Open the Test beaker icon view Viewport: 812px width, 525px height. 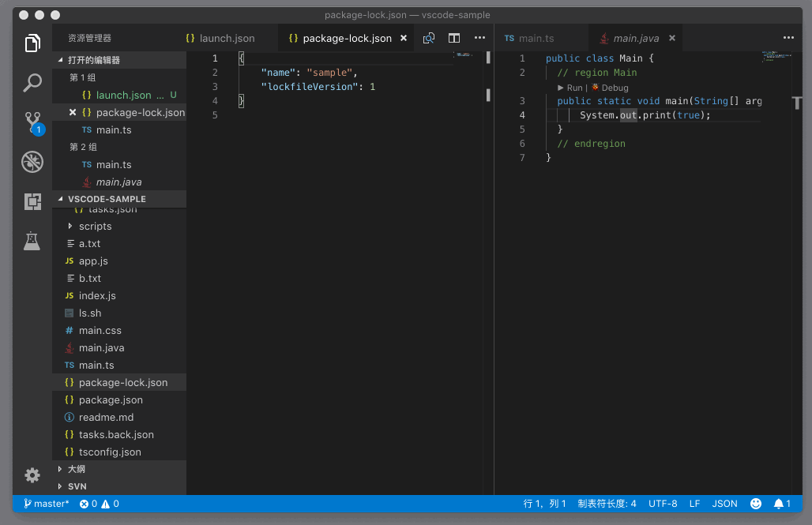pyautogui.click(x=32, y=241)
